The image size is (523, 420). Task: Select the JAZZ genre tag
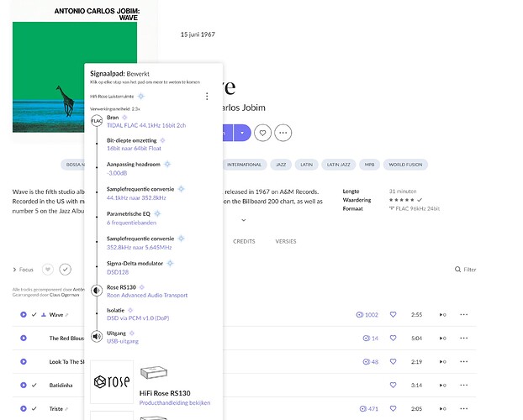(281, 165)
